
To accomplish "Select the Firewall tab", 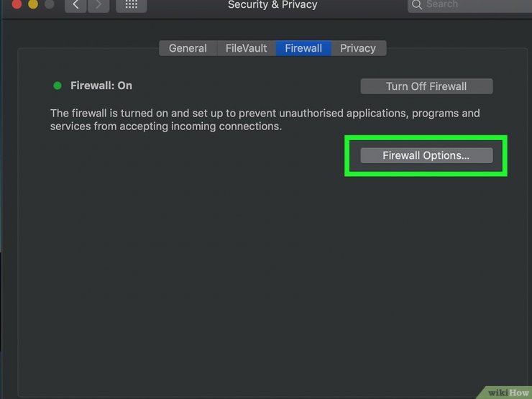I will tap(303, 48).
